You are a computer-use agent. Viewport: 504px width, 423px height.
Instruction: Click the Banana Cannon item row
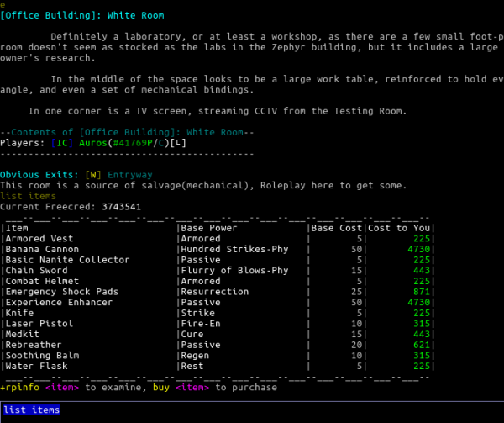[x=218, y=249]
